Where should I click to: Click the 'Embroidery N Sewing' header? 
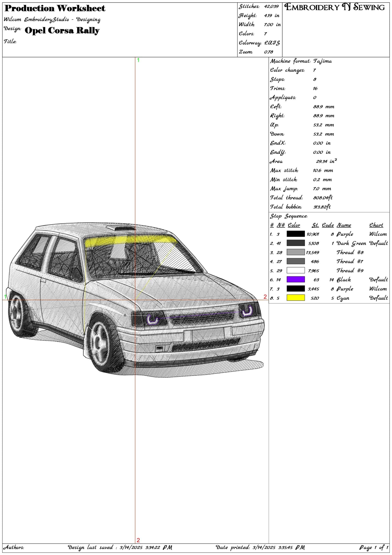335,7
